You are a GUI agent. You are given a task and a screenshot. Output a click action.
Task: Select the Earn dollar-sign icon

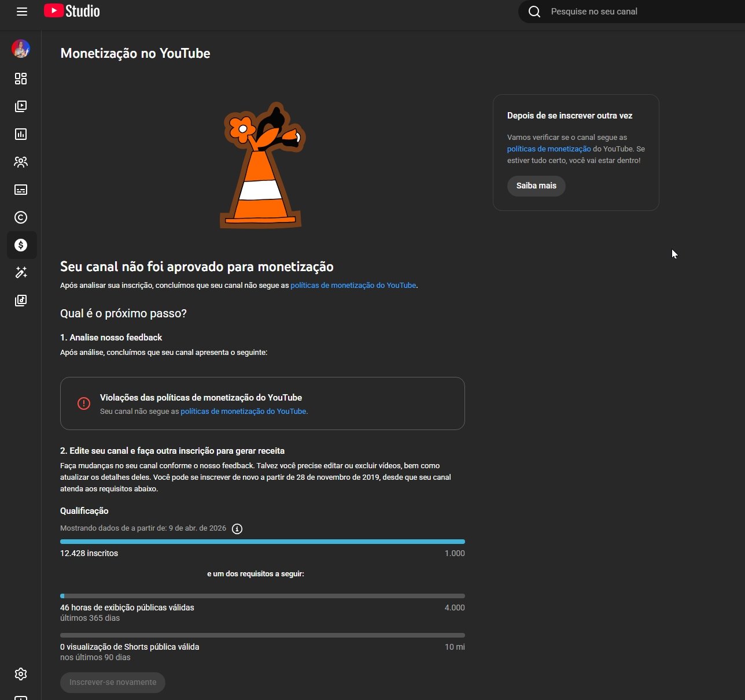coord(21,245)
